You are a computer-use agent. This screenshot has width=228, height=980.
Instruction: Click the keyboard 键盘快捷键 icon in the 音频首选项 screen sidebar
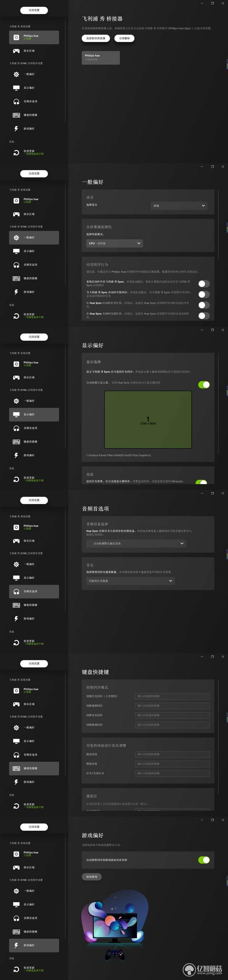click(16, 605)
